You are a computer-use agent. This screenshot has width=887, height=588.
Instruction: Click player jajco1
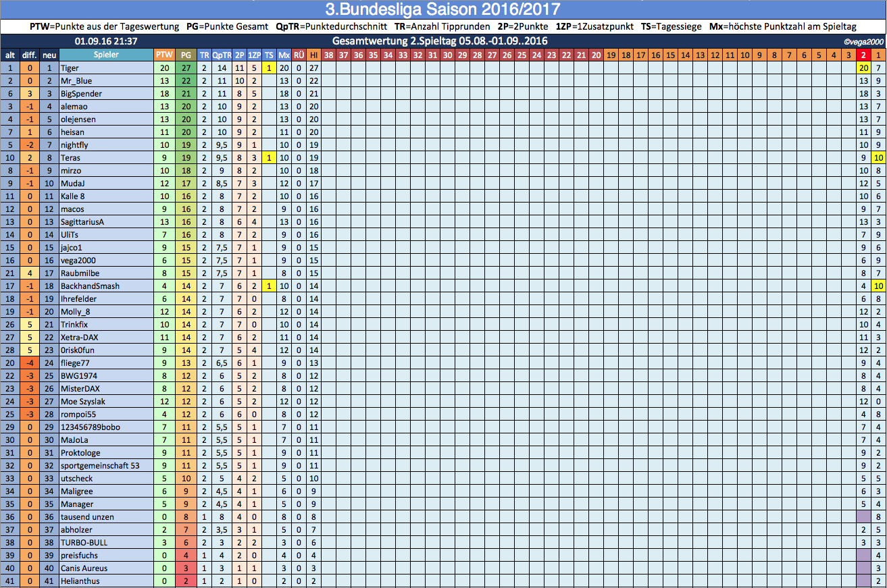pyautogui.click(x=72, y=248)
